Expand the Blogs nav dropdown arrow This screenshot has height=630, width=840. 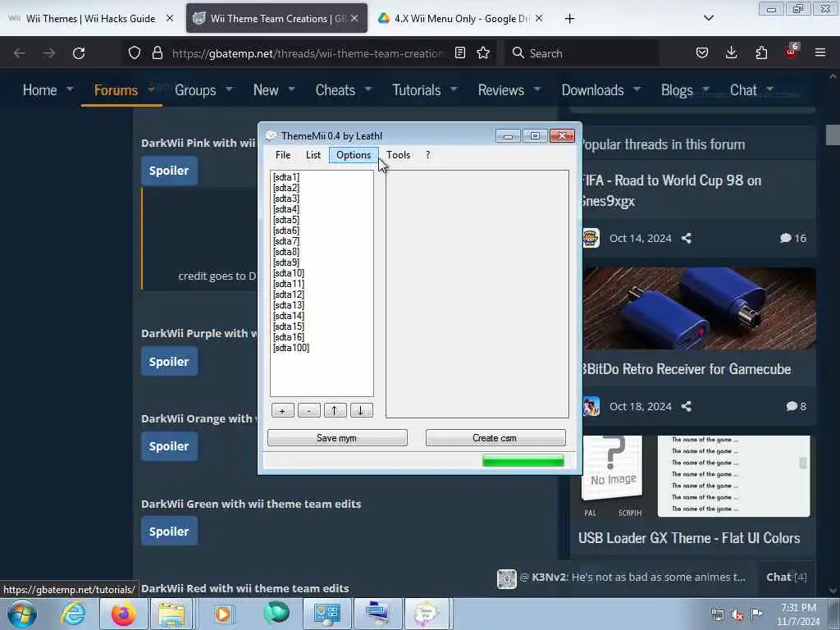tap(705, 89)
